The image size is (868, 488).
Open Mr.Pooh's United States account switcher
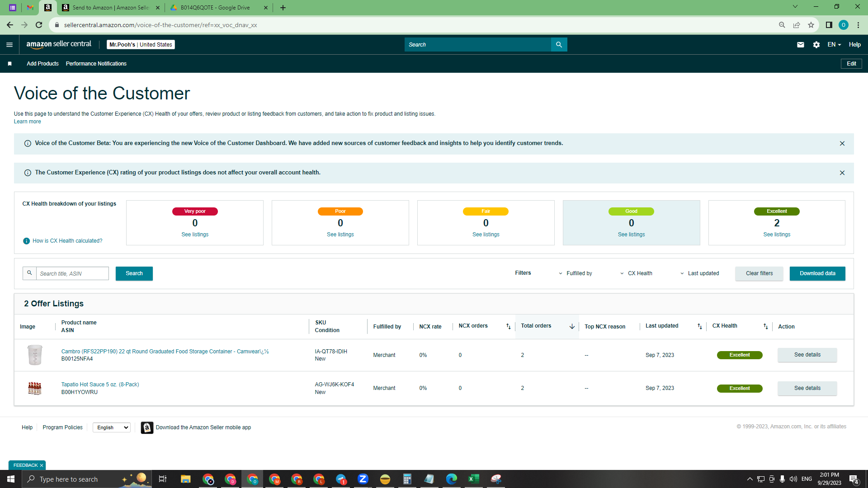[141, 45]
